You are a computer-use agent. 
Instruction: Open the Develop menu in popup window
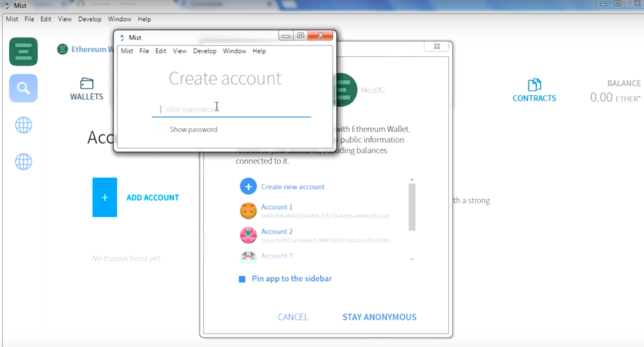coord(204,51)
